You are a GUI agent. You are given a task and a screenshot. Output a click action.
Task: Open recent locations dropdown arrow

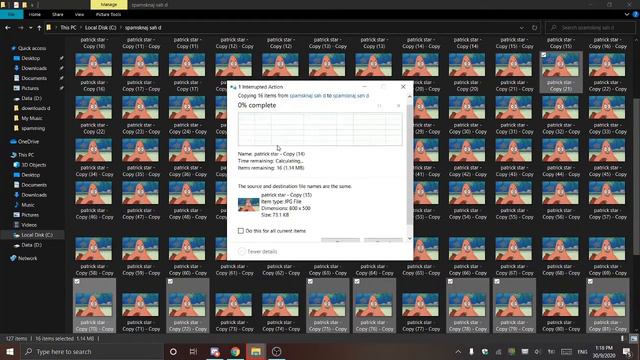(x=31, y=28)
